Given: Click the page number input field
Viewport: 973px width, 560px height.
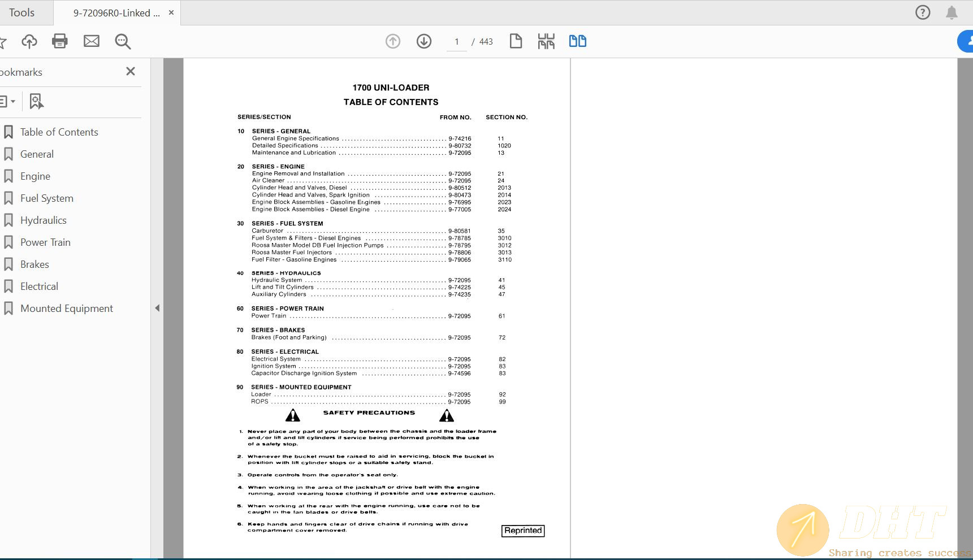Looking at the screenshot, I should coord(457,42).
